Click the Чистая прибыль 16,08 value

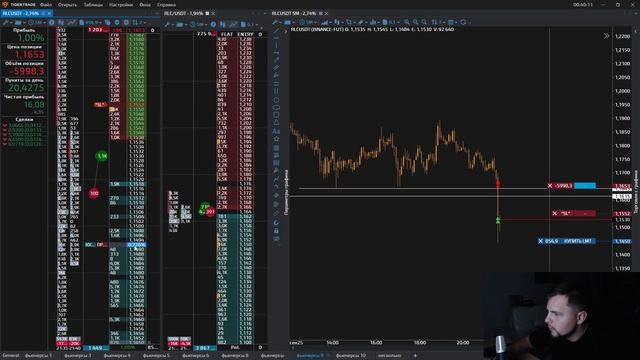tap(34, 105)
